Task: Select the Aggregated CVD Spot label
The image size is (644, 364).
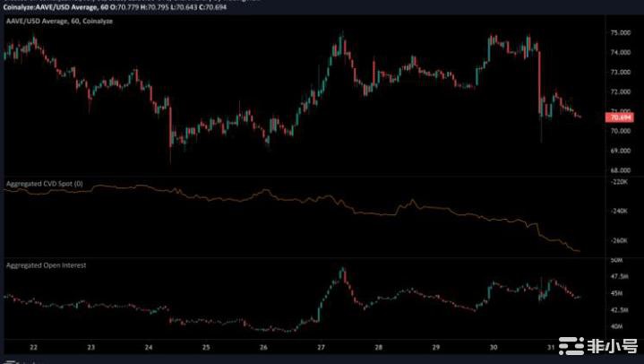Action: tap(45, 184)
